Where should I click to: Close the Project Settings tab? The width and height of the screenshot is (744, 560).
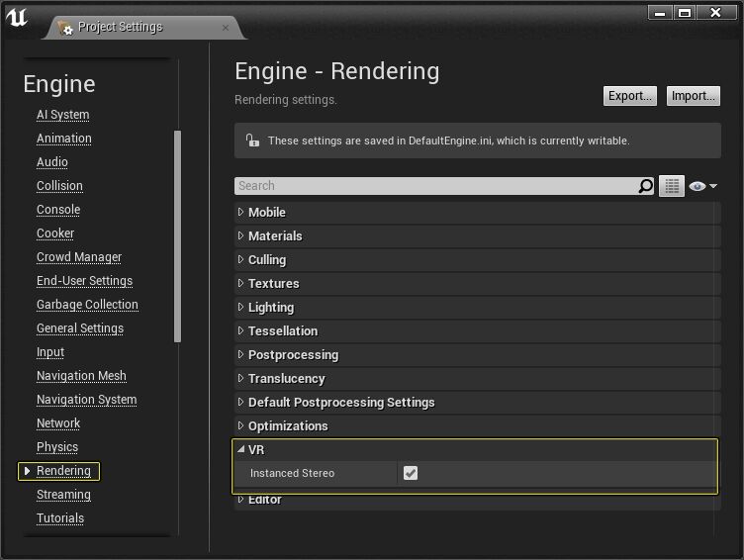(x=226, y=28)
